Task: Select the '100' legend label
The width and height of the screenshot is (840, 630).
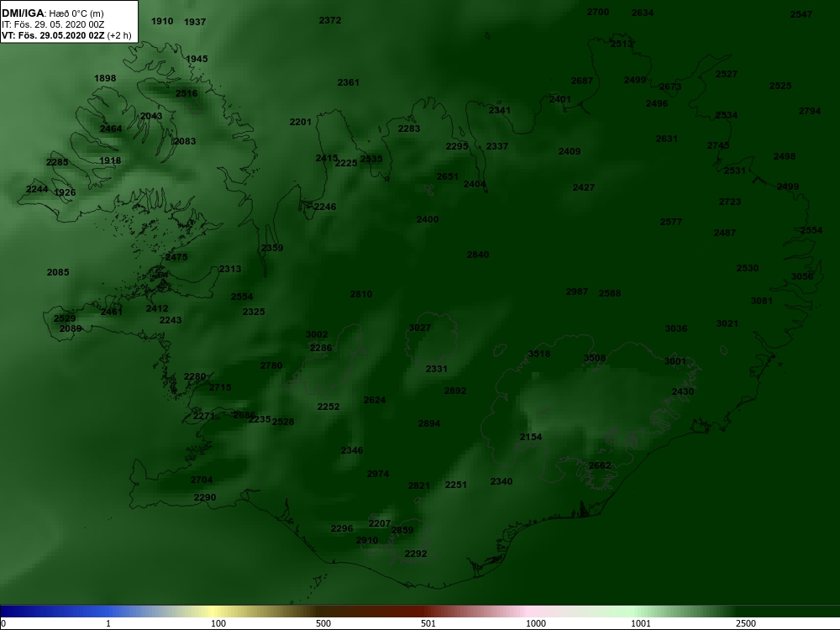Action: 218,623
